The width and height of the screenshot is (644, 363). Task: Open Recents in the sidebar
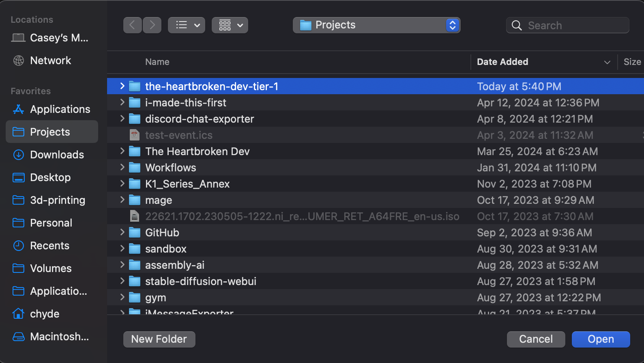tap(52, 246)
